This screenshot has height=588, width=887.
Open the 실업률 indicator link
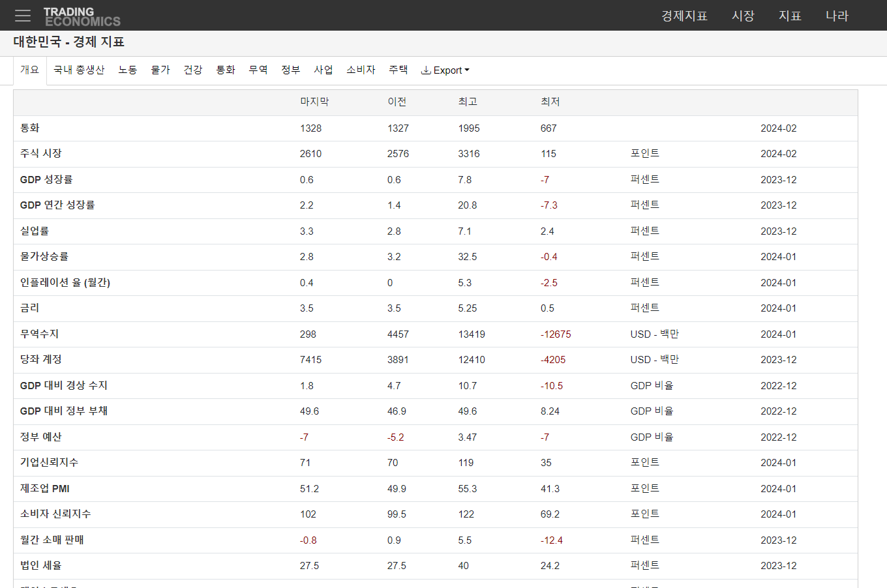(x=35, y=231)
